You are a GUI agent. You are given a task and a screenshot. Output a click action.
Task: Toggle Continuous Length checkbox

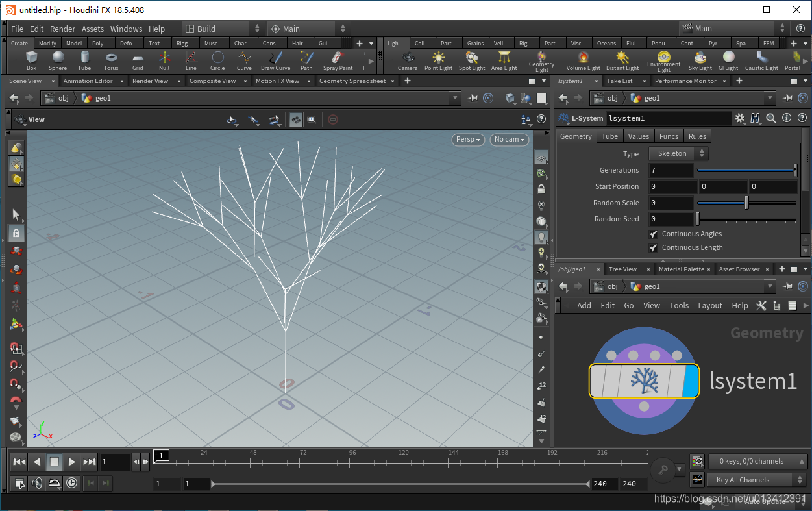point(654,247)
